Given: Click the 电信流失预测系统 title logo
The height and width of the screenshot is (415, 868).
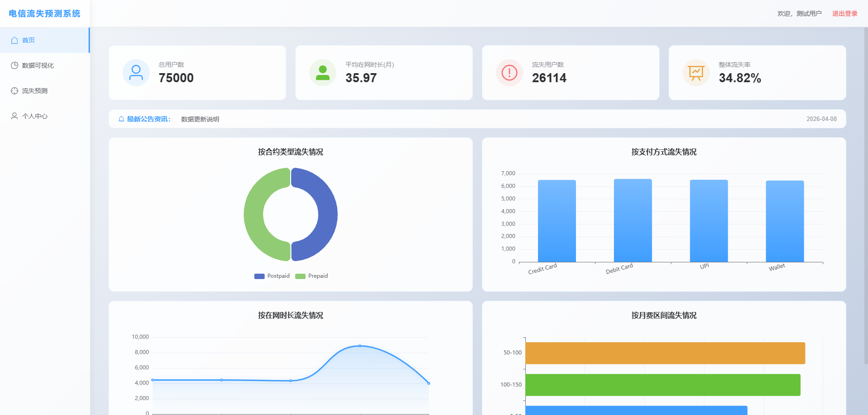Looking at the screenshot, I should 44,14.
